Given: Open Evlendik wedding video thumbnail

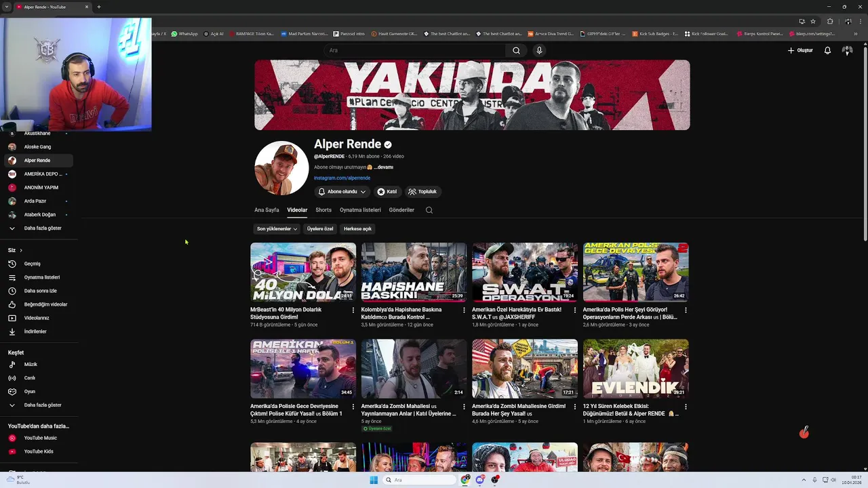Looking at the screenshot, I should point(636,369).
